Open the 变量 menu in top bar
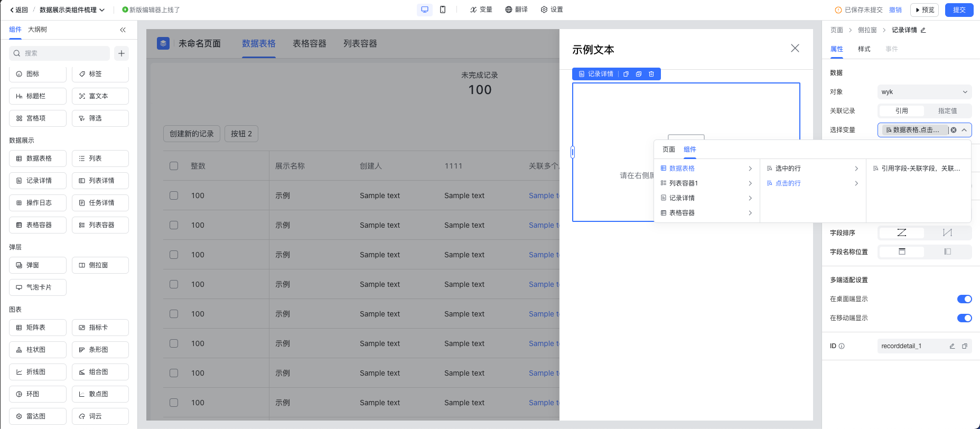 click(481, 10)
